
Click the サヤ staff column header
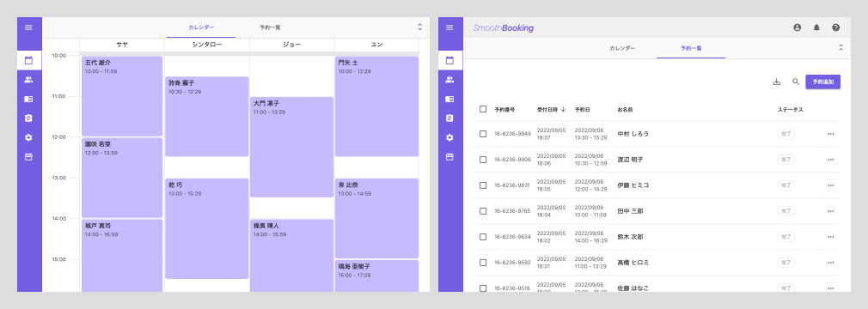[x=122, y=45]
